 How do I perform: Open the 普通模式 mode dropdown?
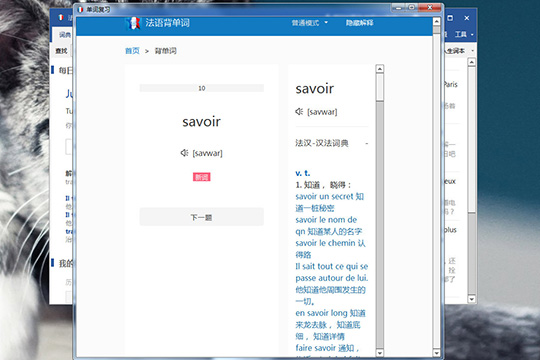(x=310, y=23)
